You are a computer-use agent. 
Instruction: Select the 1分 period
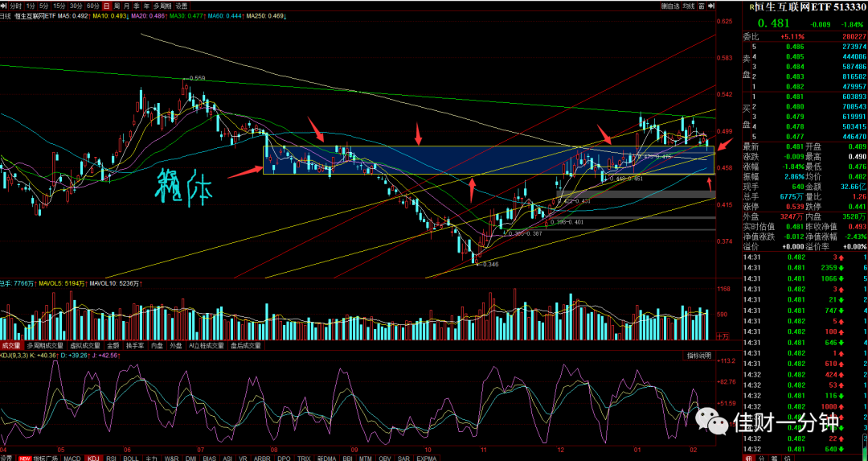tap(31, 6)
